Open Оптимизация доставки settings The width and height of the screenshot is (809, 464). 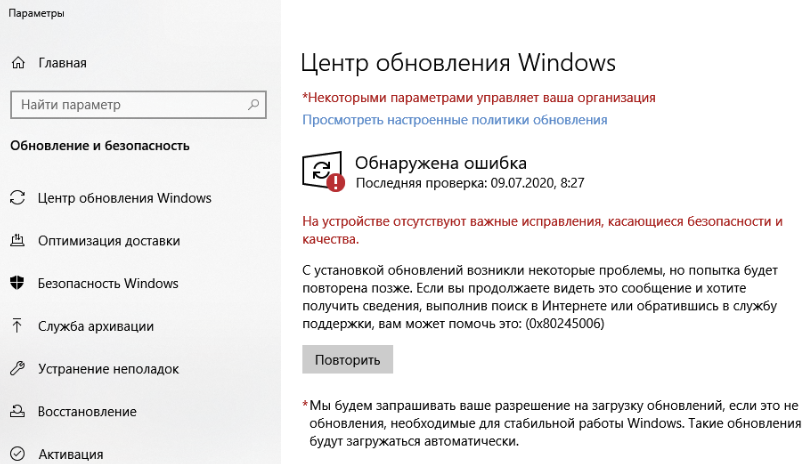pyautogui.click(x=109, y=241)
